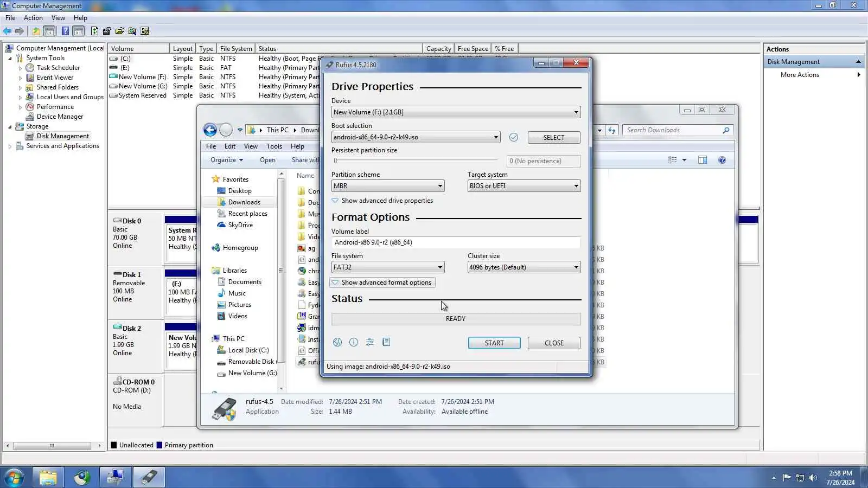The image size is (868, 488).
Task: Click More Actions in the Actions pane
Action: pos(800,75)
